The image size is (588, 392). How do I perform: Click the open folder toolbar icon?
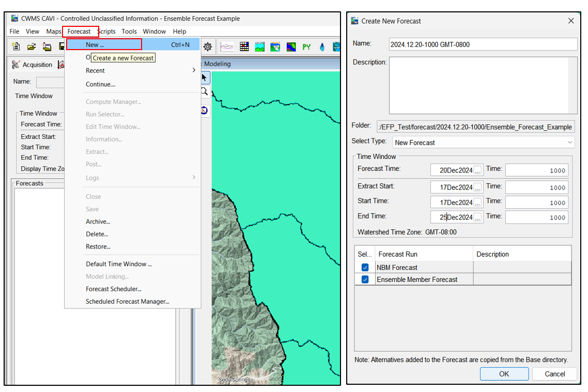[x=32, y=46]
